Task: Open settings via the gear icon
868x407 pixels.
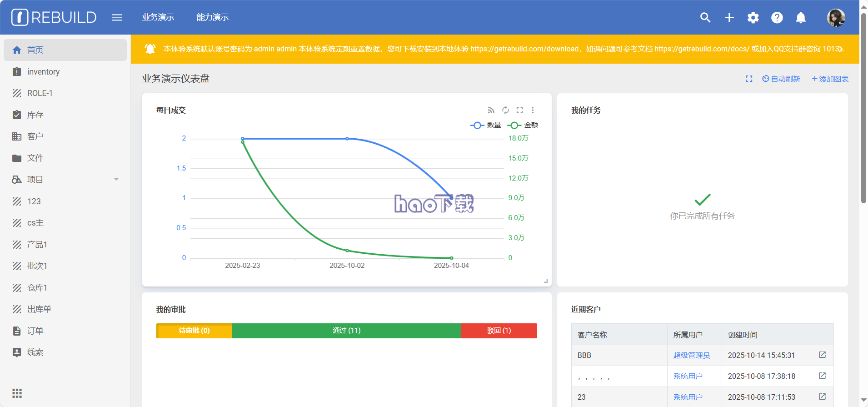Action: pyautogui.click(x=753, y=17)
